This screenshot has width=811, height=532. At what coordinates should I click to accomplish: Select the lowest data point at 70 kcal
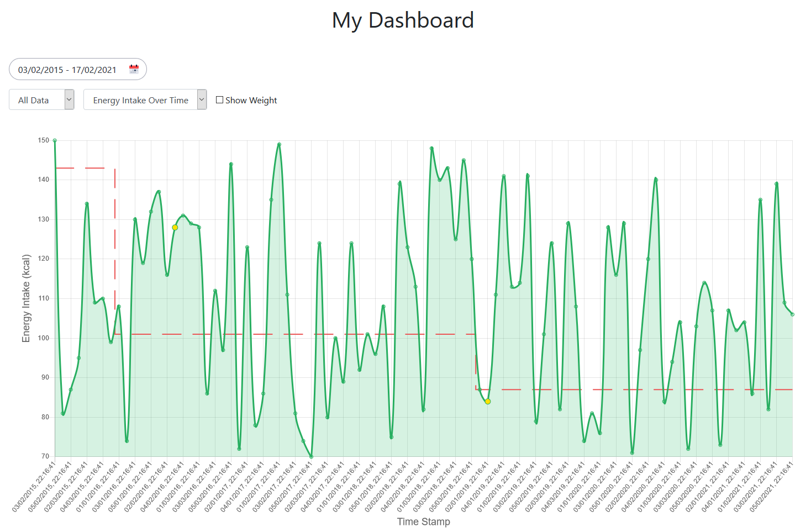coord(311,456)
